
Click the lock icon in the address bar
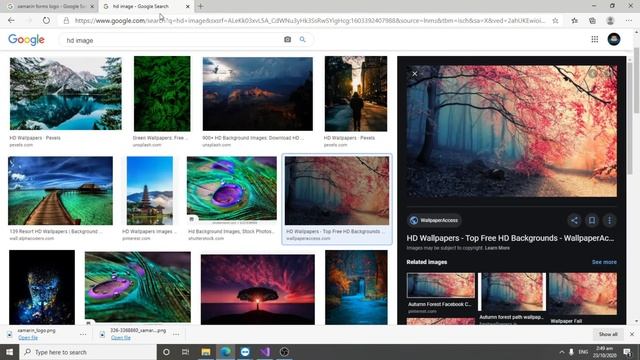click(x=66, y=20)
